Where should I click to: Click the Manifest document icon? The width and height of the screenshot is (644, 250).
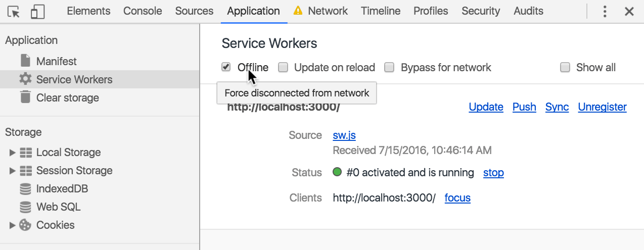[x=25, y=61]
